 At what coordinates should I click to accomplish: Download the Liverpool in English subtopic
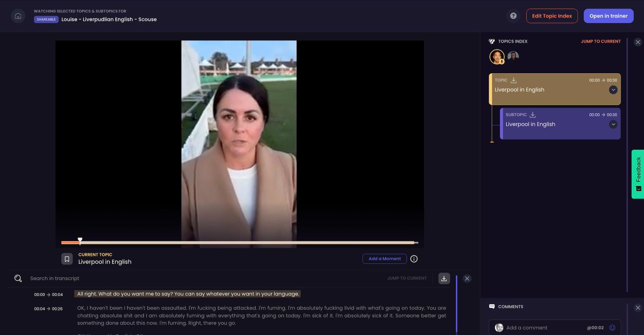(x=532, y=115)
